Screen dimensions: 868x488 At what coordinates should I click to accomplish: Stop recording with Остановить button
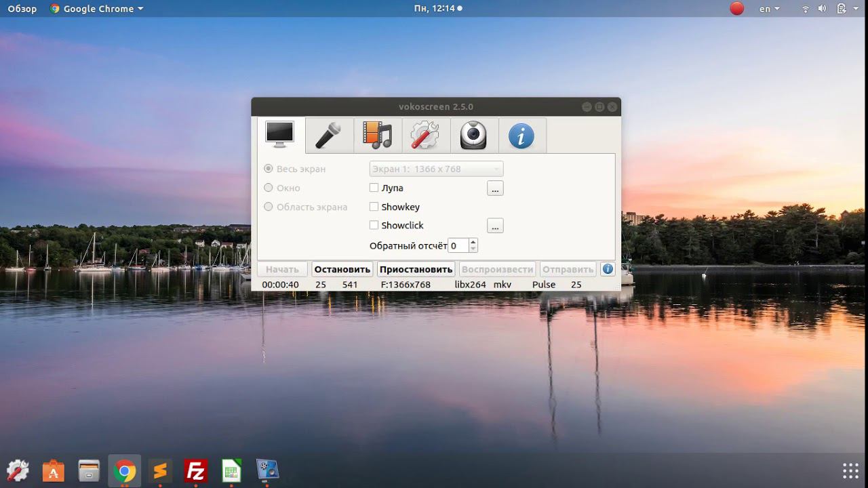point(342,269)
